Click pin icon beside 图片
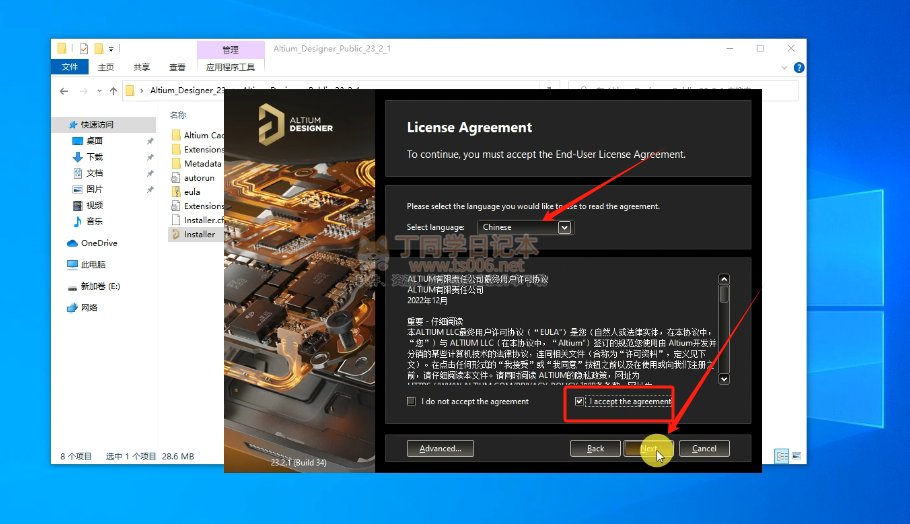The height and width of the screenshot is (524, 910). click(150, 189)
